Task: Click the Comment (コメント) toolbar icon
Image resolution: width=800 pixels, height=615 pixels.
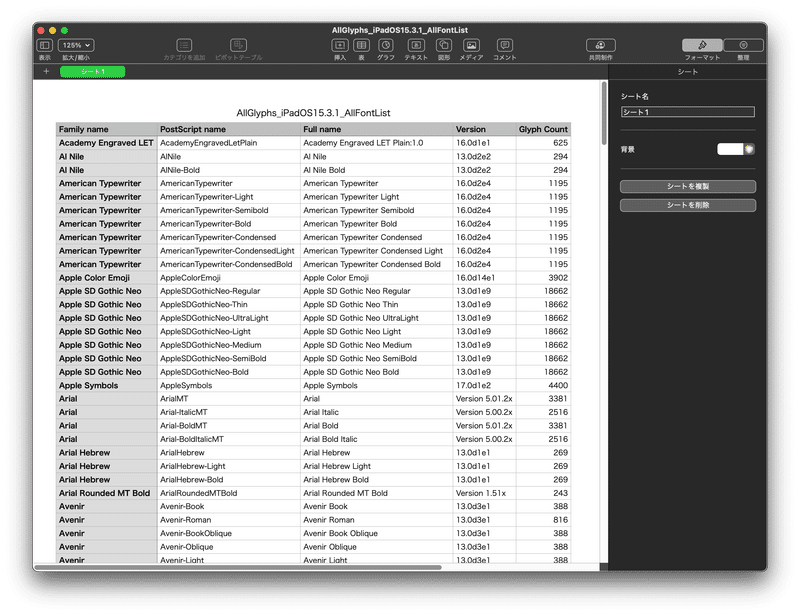Action: point(505,45)
